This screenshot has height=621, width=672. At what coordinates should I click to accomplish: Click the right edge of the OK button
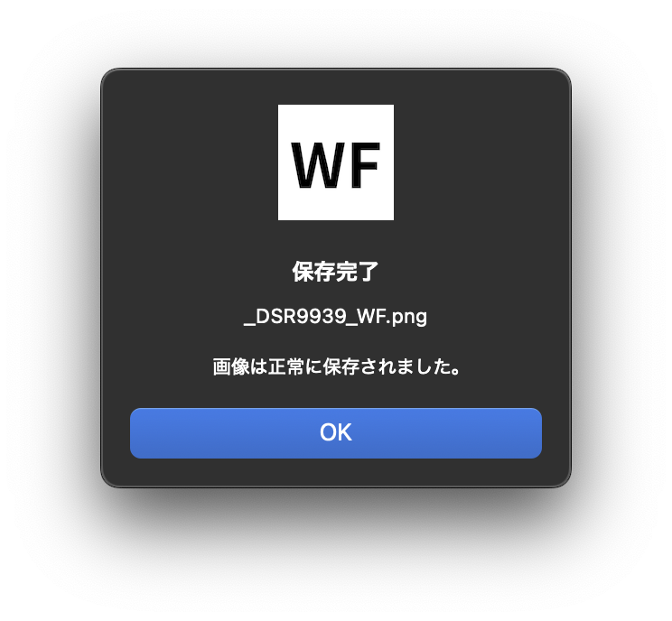(535, 433)
